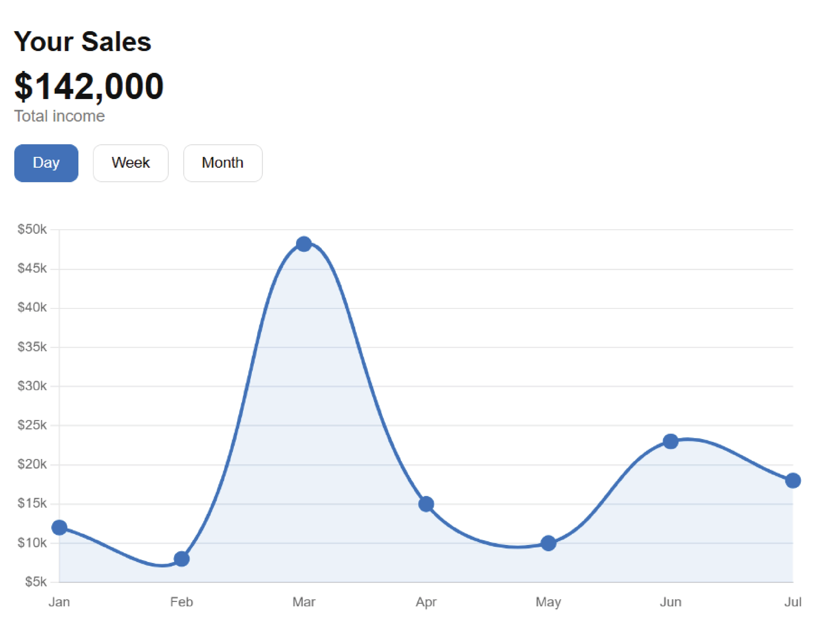Click the Mar x-axis label
This screenshot has height=644, width=822.
click(x=304, y=602)
